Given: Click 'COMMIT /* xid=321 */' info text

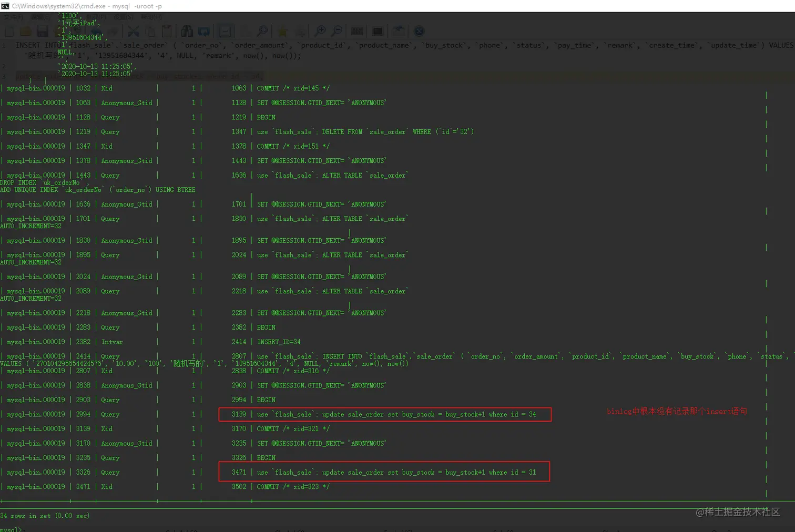Looking at the screenshot, I should click(x=293, y=428).
